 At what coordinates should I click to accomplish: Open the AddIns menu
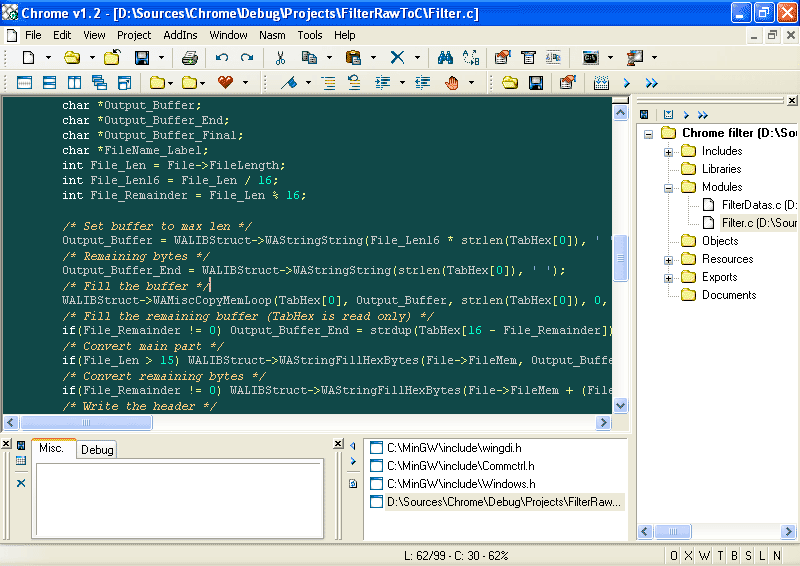[180, 35]
